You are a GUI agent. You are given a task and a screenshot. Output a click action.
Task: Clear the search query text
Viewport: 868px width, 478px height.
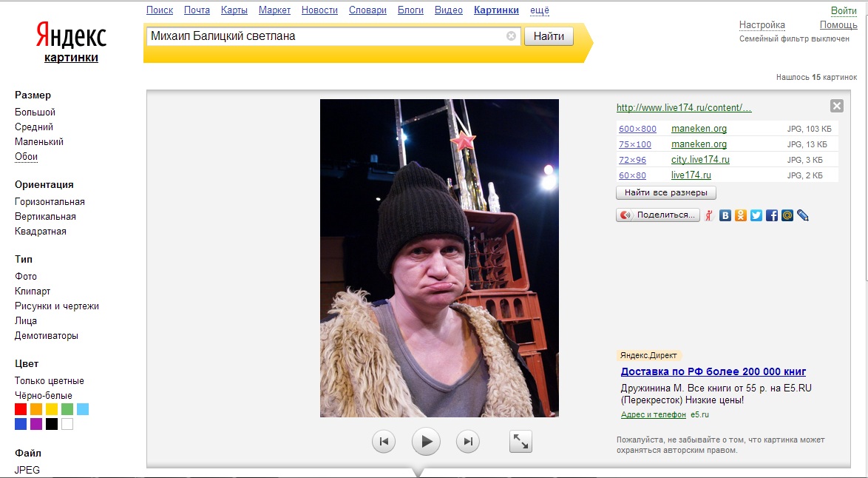tap(511, 36)
